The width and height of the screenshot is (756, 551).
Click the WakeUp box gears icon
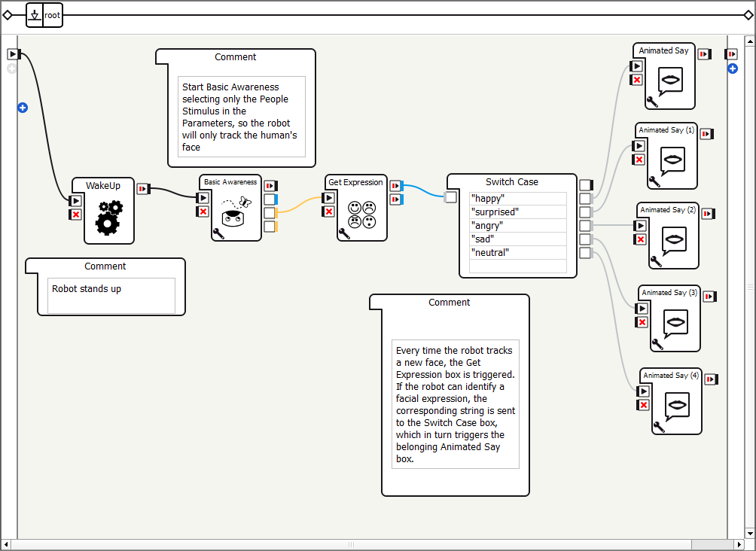[109, 218]
